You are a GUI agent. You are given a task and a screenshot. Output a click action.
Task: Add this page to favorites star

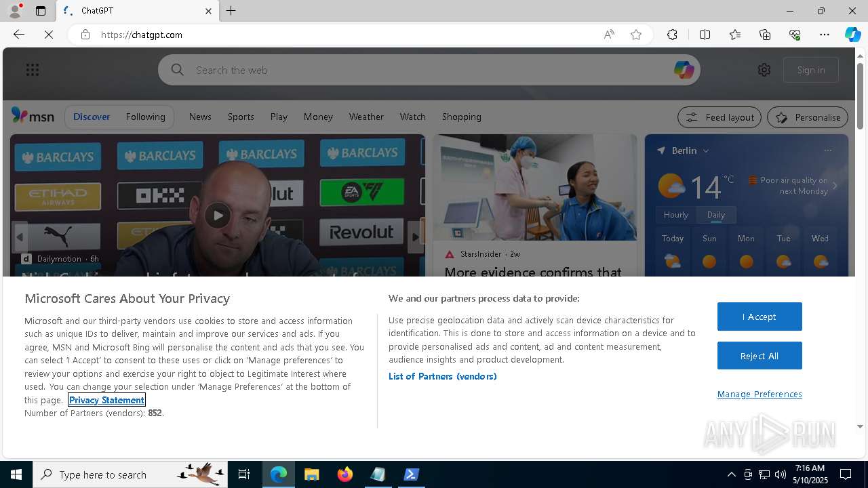636,35
